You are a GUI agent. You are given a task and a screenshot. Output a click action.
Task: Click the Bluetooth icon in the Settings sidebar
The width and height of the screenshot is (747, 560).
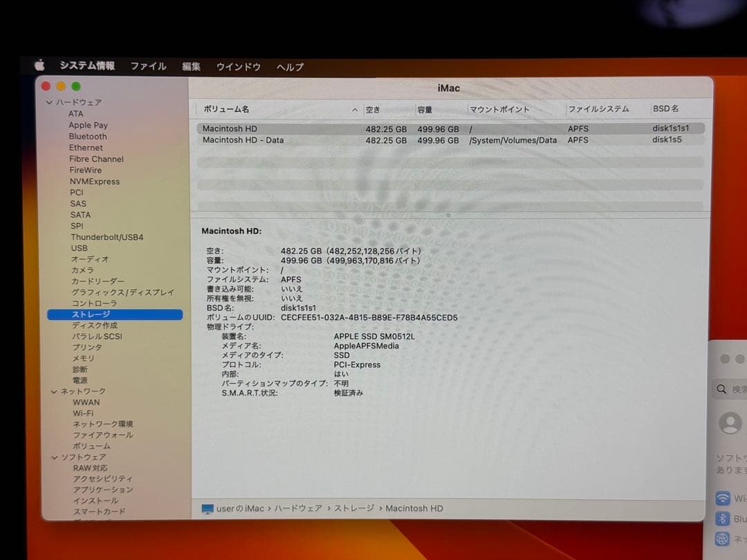point(723,519)
